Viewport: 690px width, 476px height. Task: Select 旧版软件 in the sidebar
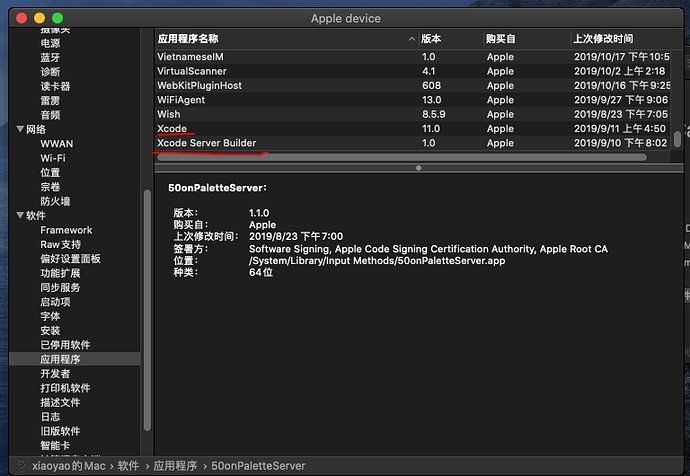tap(60, 431)
